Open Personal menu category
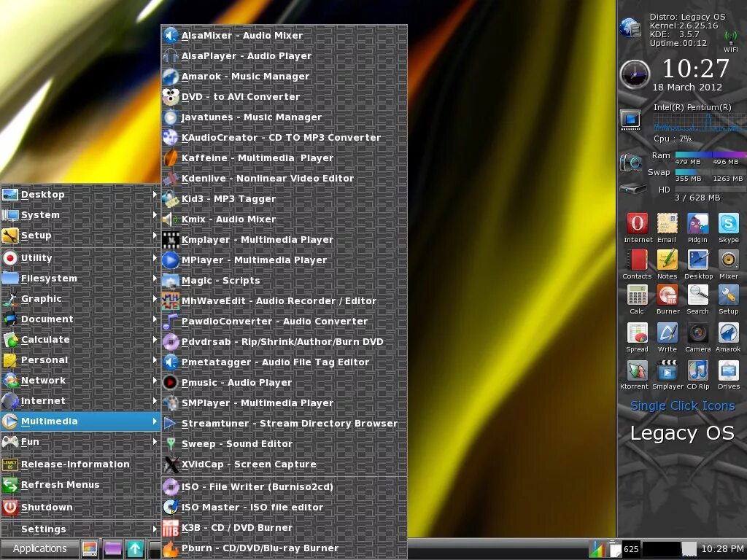 [80, 360]
